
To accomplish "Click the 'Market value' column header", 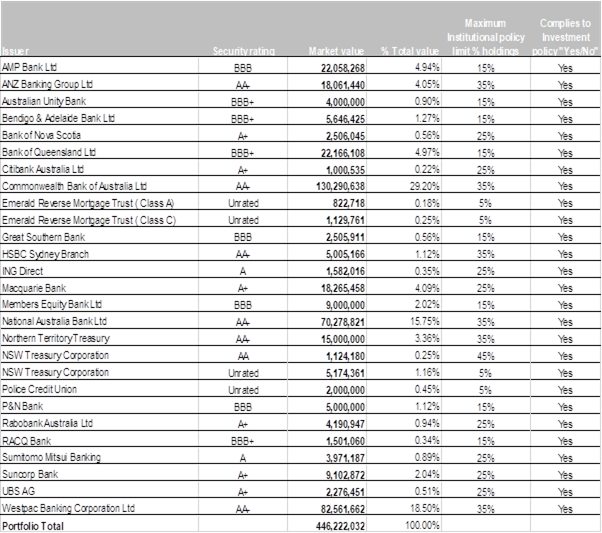I will 336,51.
